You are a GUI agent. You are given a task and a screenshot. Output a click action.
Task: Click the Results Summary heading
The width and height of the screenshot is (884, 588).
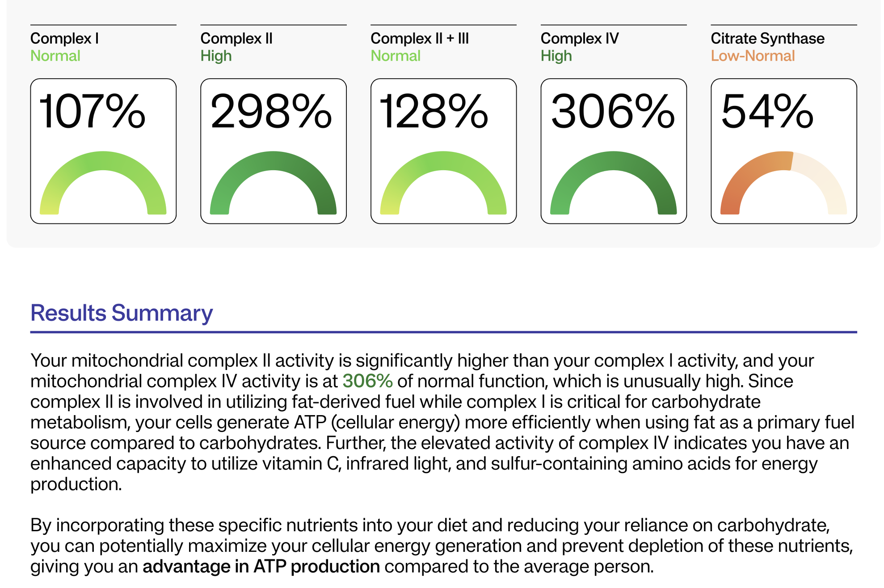122,313
